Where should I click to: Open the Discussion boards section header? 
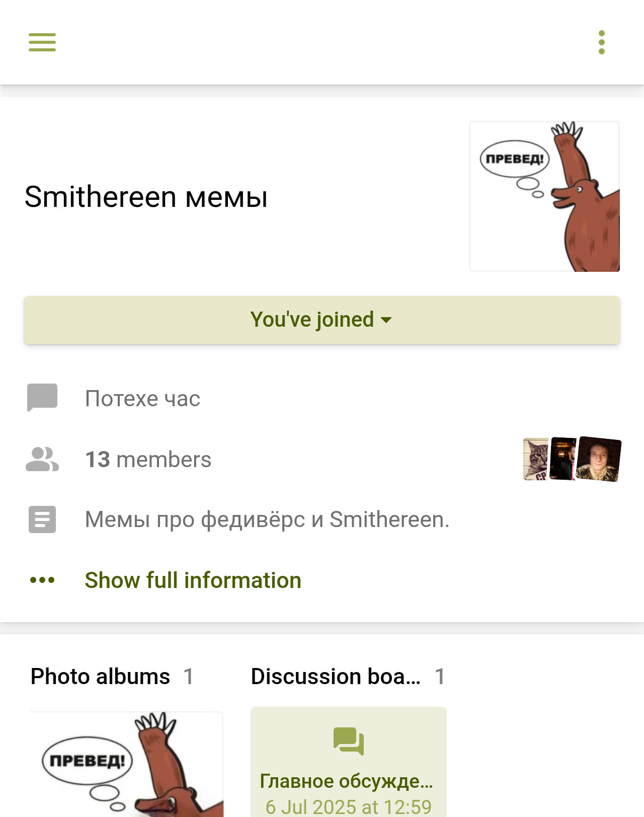(336, 677)
